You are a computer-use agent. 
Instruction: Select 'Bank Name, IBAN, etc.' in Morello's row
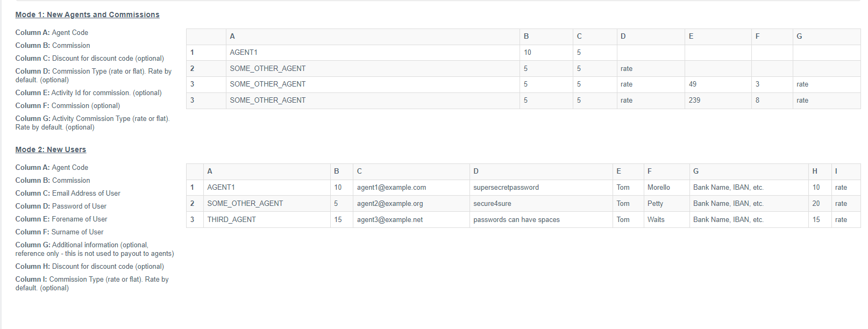coord(728,188)
